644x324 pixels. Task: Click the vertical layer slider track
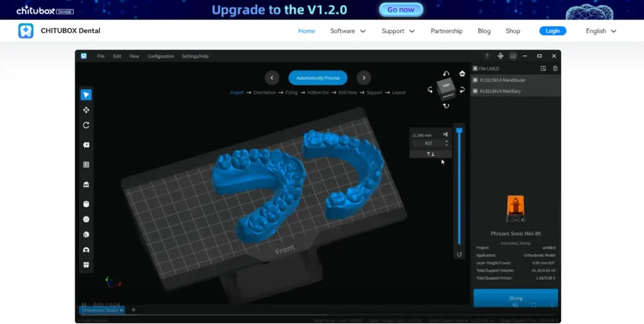(459, 187)
